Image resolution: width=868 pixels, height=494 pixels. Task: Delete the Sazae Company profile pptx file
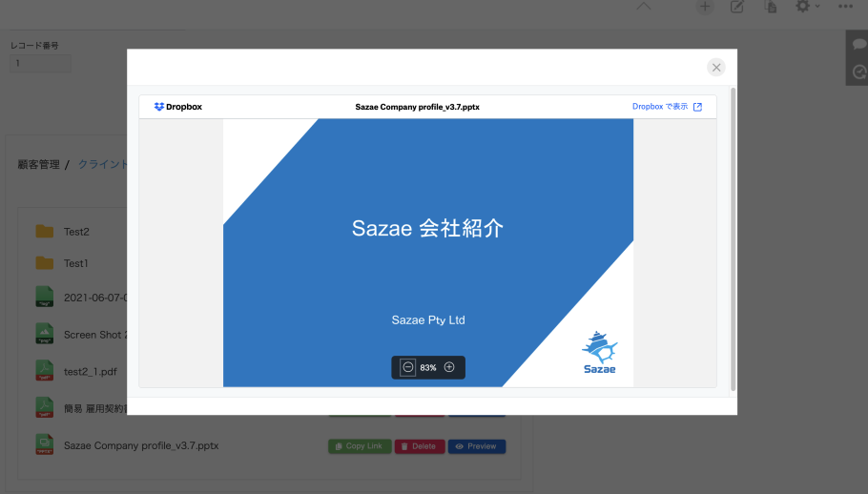[x=419, y=446]
